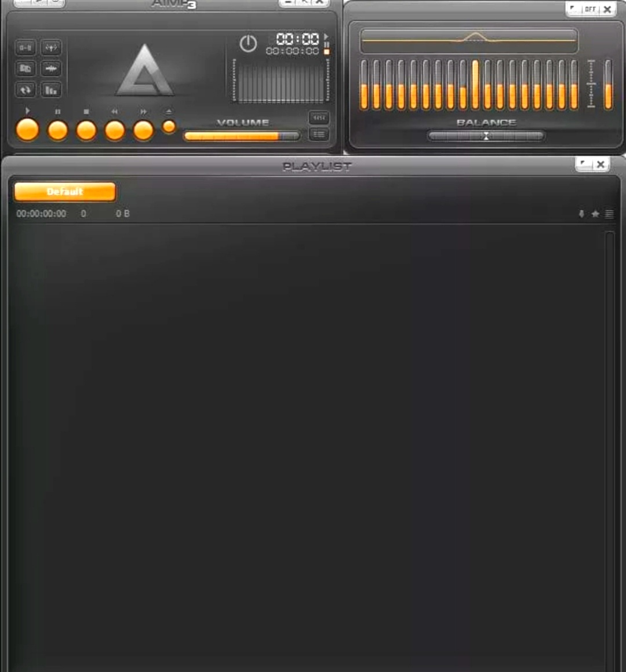This screenshot has width=626, height=672.
Task: Click the power timer icon
Action: tap(248, 43)
